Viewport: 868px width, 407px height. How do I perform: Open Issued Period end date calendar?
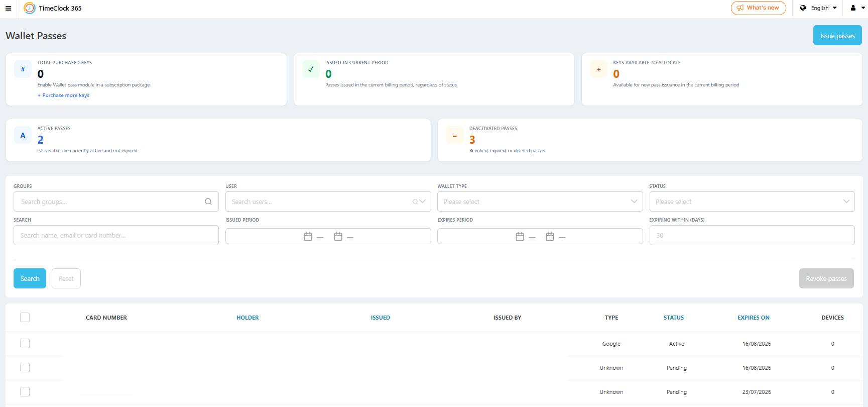pos(338,237)
